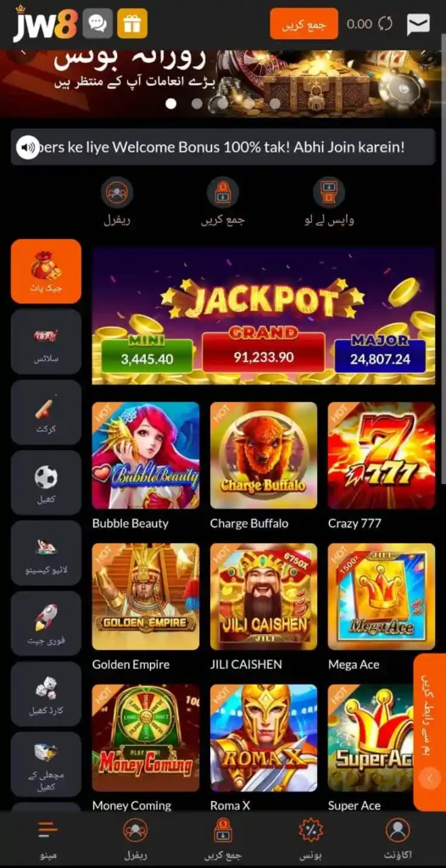
Task: Open the mail envelope icon
Action: tap(418, 24)
